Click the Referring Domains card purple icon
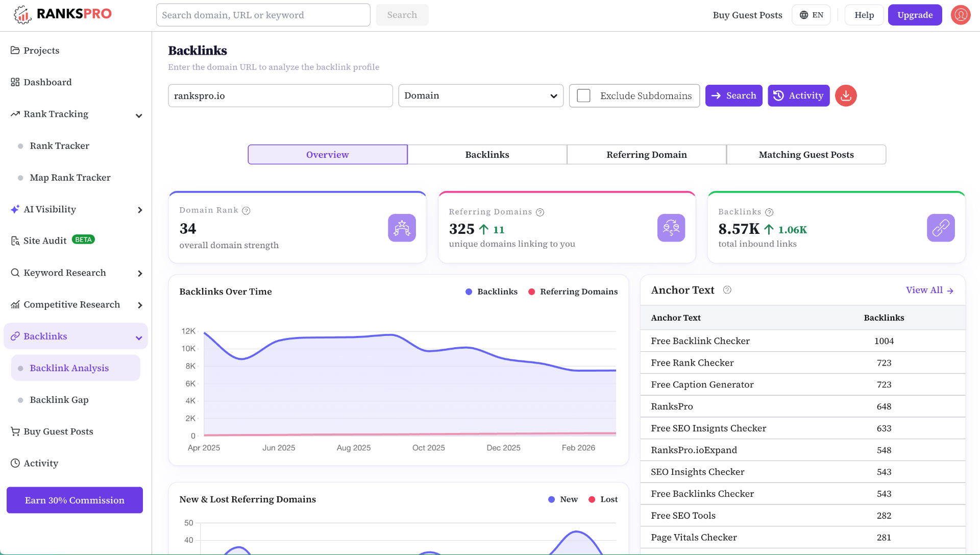This screenshot has width=980, height=555. point(671,228)
